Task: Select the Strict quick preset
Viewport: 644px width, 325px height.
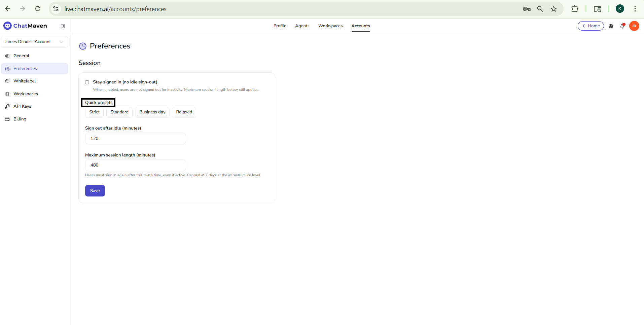Action: (x=94, y=112)
